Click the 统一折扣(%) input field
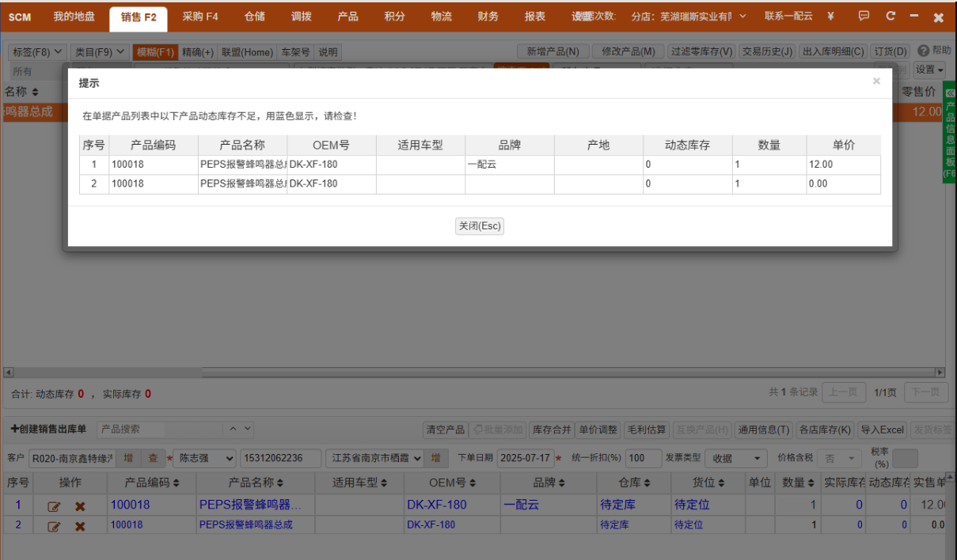Image resolution: width=957 pixels, height=560 pixels. (x=643, y=459)
